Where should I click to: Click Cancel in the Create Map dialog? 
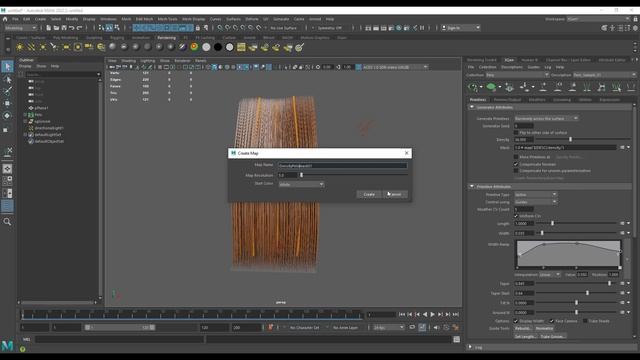tap(395, 194)
